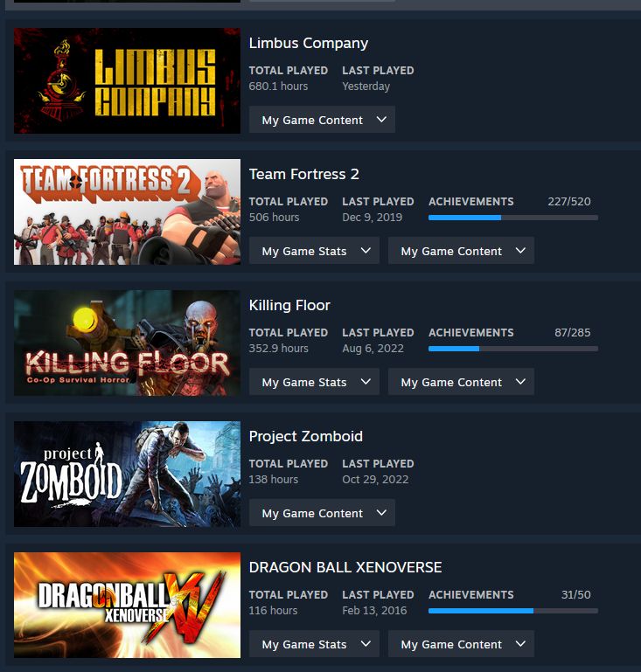Click the Limbus Company title link

coord(309,44)
